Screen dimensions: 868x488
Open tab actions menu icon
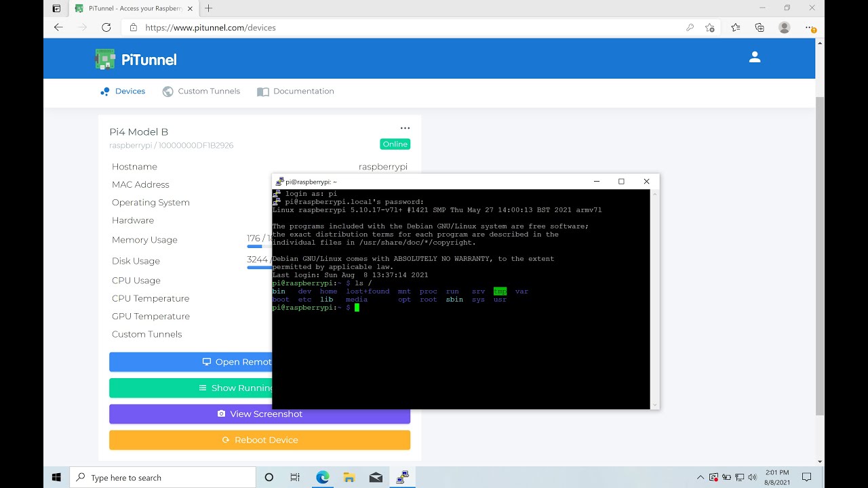tap(56, 8)
